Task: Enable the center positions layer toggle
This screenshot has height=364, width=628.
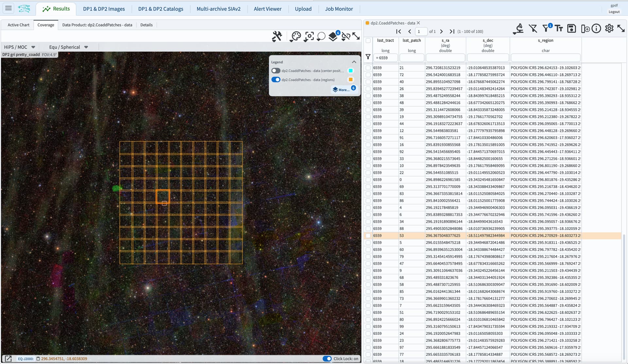Action: (276, 71)
